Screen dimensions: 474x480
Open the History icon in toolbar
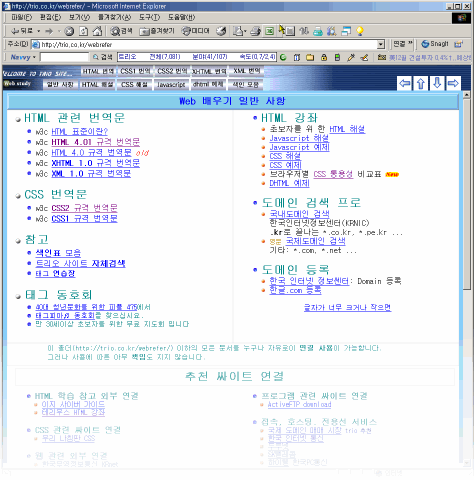pyautogui.click(x=221, y=31)
